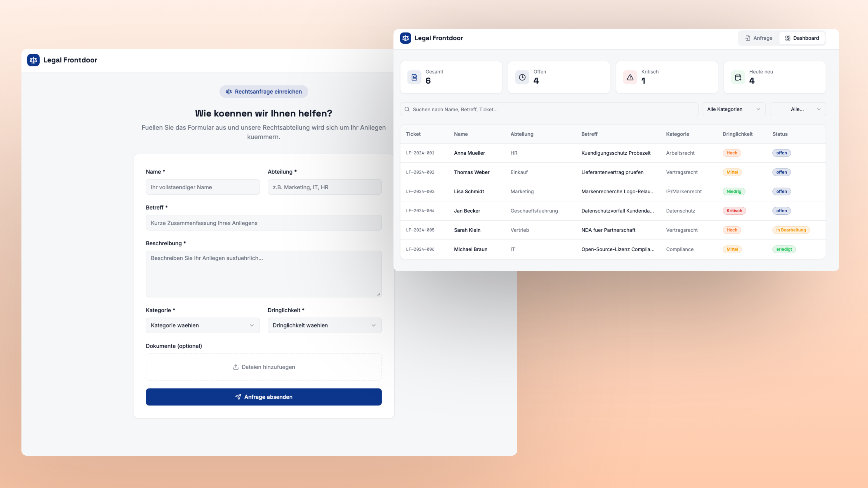This screenshot has width=868, height=488.
Task: Click the name Jan Becker
Action: (x=467, y=211)
